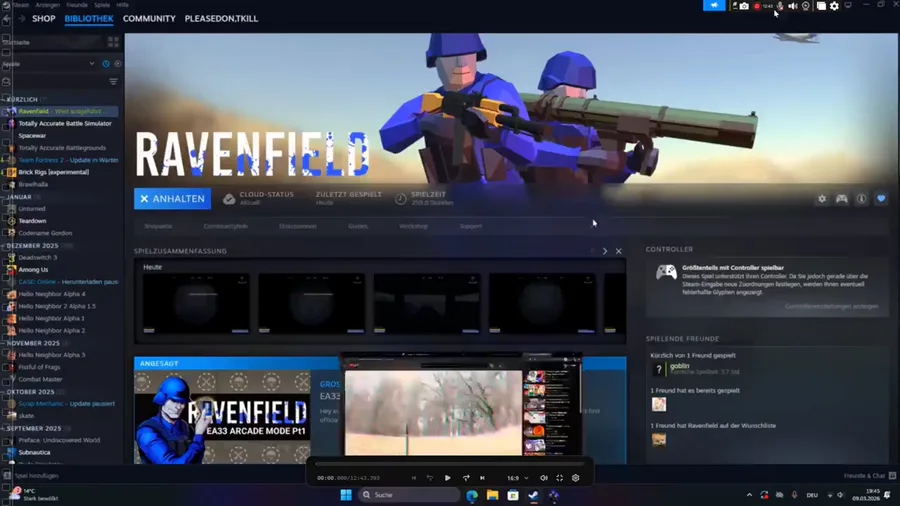
Task: Rewind the video with the back-step icon
Action: 430,478
